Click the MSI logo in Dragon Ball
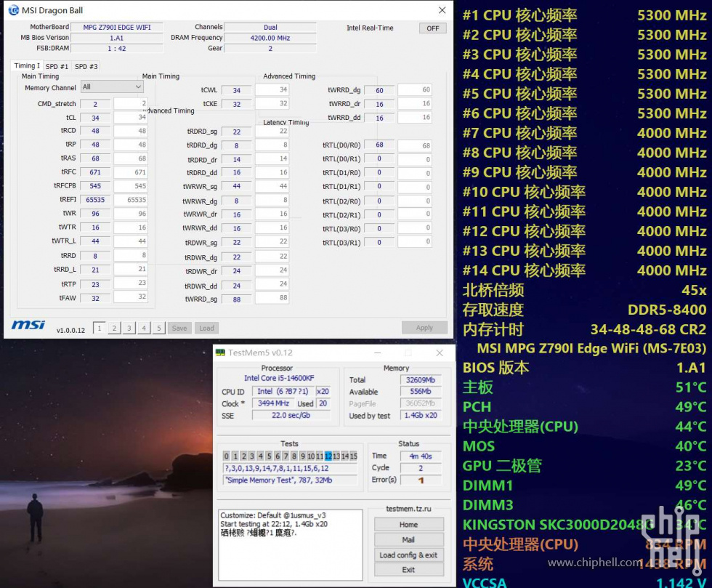This screenshot has height=588, width=712. [28, 324]
